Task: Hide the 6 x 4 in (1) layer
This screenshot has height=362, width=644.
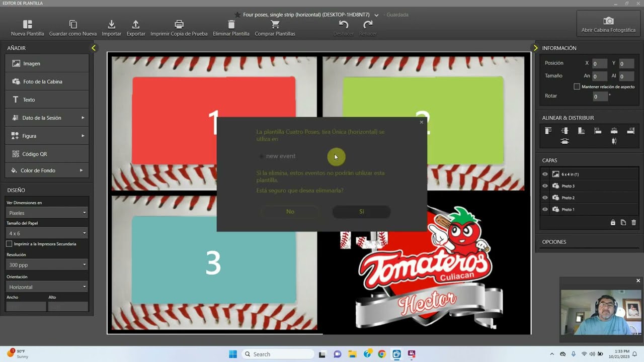Action: (x=545, y=174)
